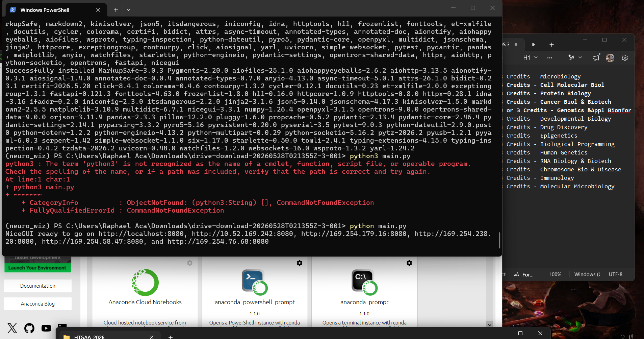Add a new tab in notes editor

551,45
